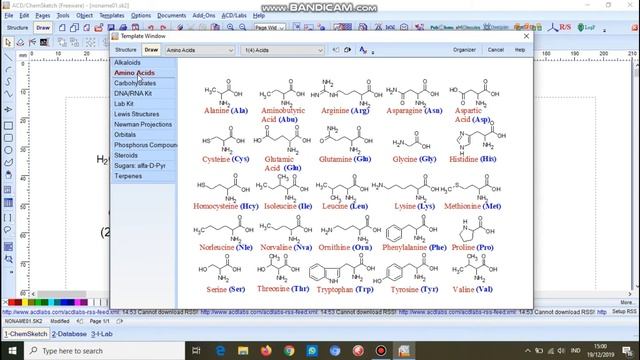
Task: Click the text style icon in Template Window
Action: (363, 50)
